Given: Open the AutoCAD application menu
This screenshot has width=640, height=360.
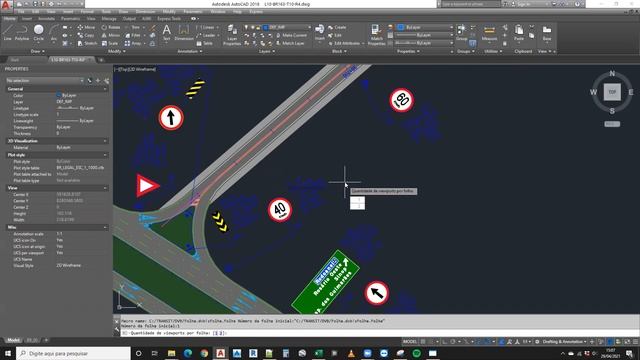Looking at the screenshot, I should click(6, 4).
